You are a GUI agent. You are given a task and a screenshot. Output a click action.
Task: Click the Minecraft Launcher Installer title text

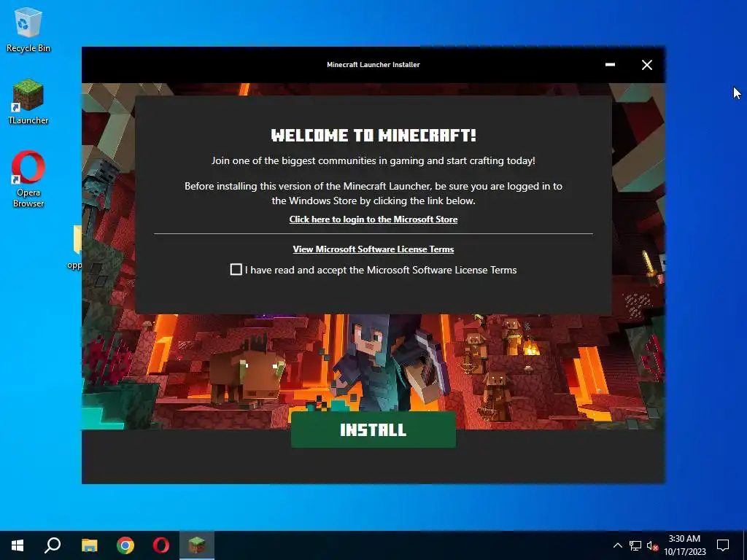[373, 65]
